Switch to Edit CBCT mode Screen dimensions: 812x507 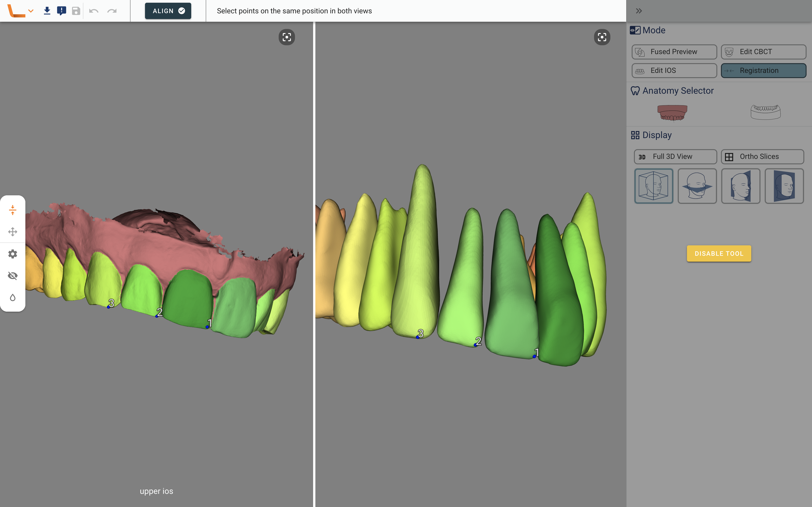click(763, 52)
